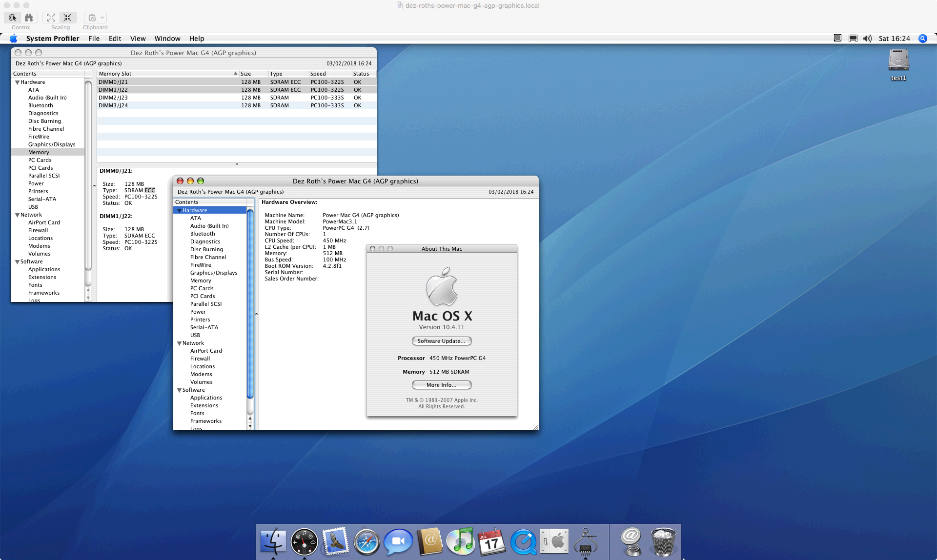Click the fit-to-window scaling shrink icon

pyautogui.click(x=67, y=18)
